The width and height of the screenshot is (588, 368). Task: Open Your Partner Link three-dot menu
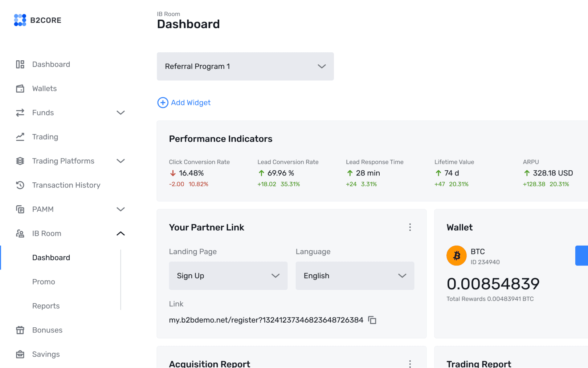click(x=410, y=227)
